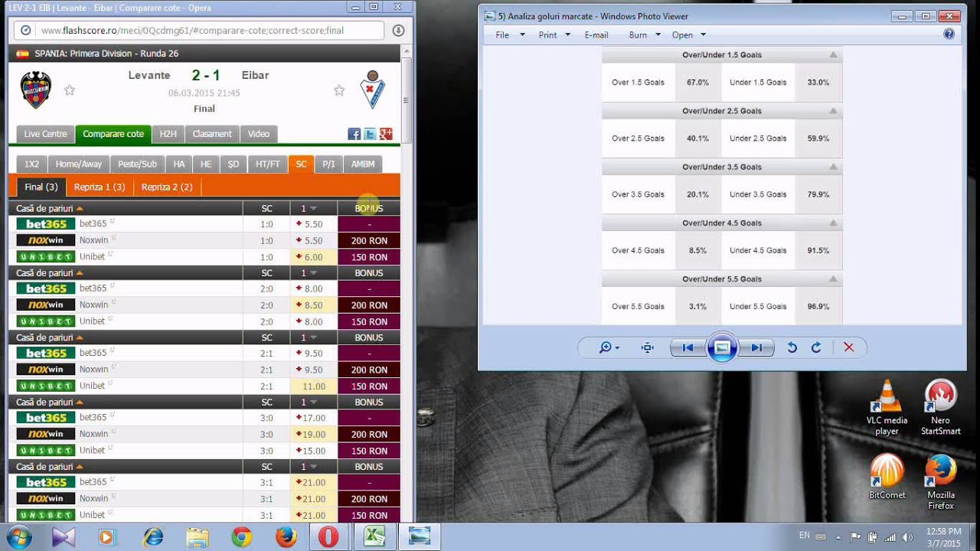Click the downloads icon beside Opera address bar
Image resolution: width=980 pixels, height=551 pixels.
point(398,31)
